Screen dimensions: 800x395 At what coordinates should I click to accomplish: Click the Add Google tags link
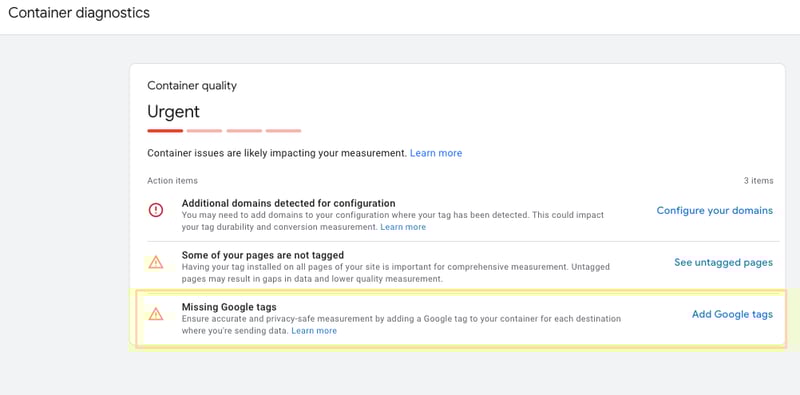[x=732, y=314]
